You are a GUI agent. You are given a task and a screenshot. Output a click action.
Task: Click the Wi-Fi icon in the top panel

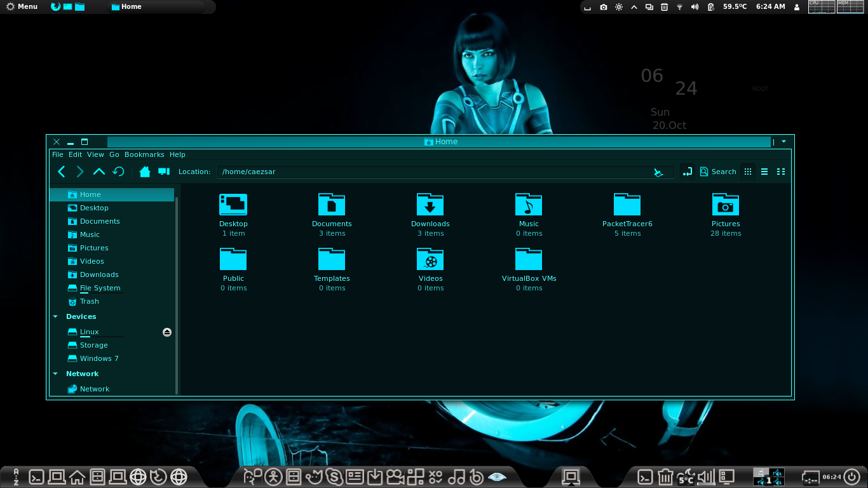point(679,7)
